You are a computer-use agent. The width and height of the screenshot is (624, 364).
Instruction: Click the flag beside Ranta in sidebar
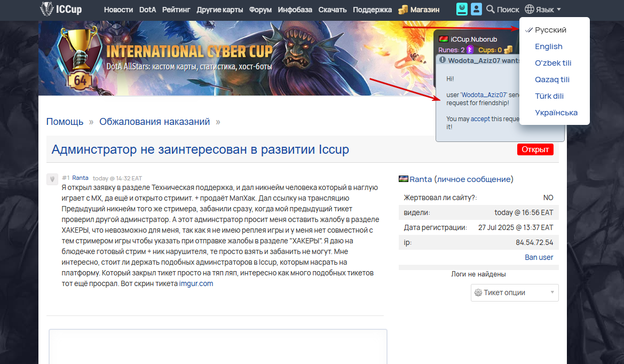[403, 179]
